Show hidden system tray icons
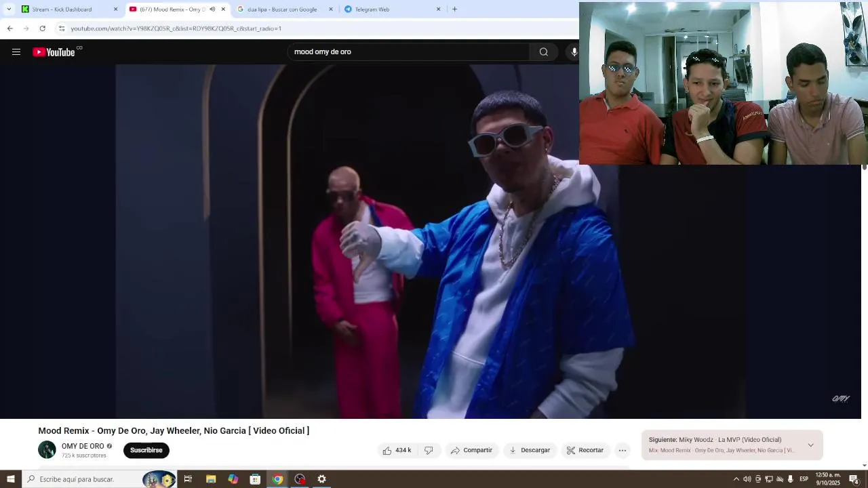868x488 pixels. (x=736, y=479)
